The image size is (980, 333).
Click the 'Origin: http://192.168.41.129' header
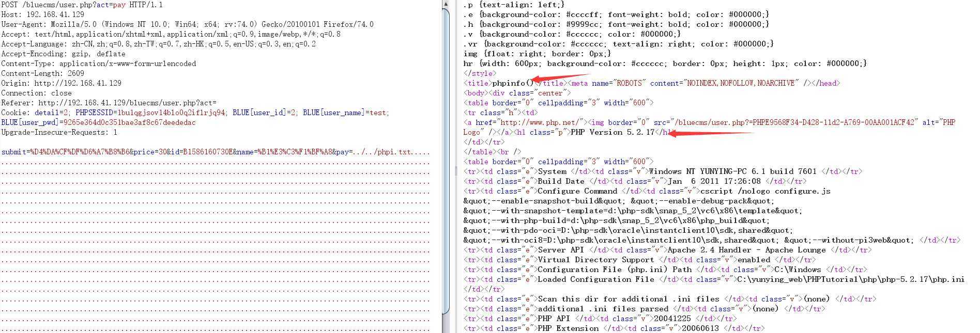coord(62,83)
